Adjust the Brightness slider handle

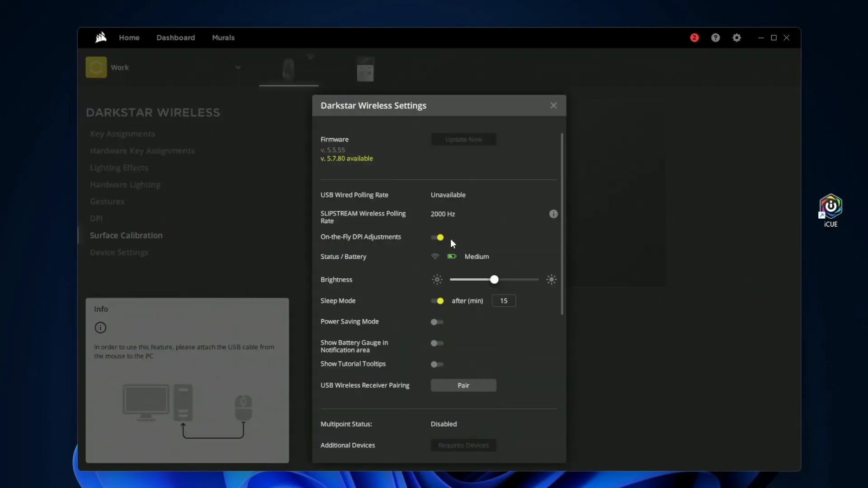point(494,280)
